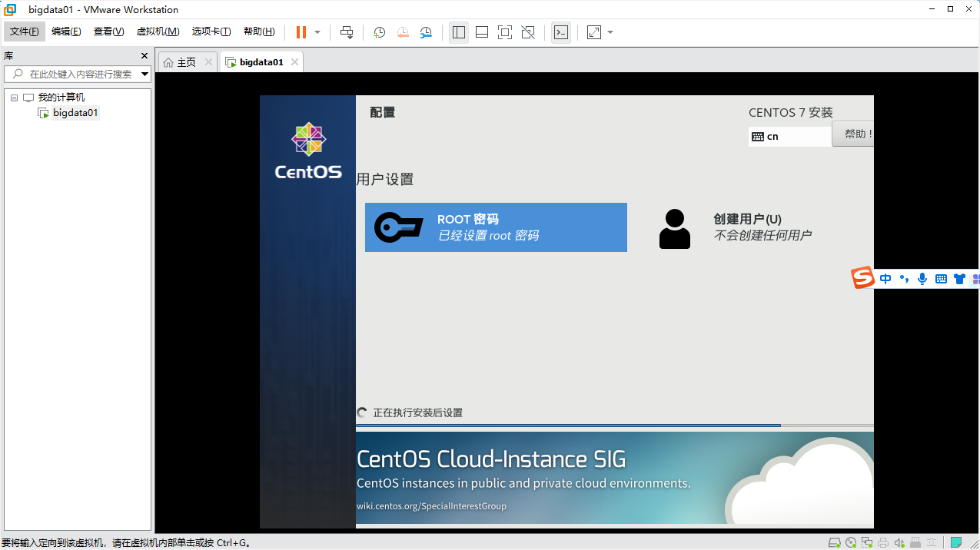The image size is (980, 550).
Task: Open the power options dropdown arrow beside pause
Action: [x=317, y=32]
